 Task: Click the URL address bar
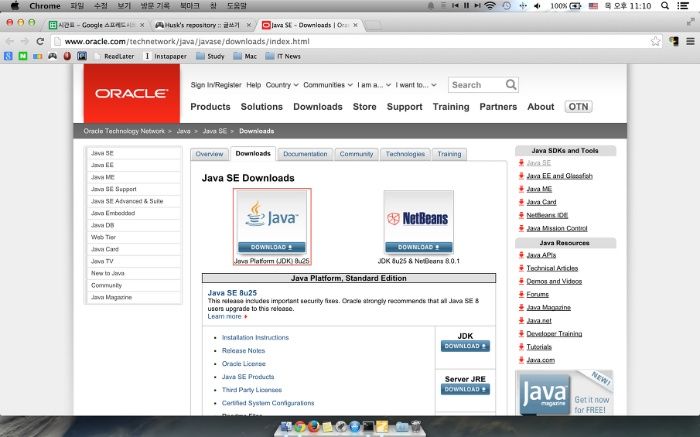click(355, 42)
